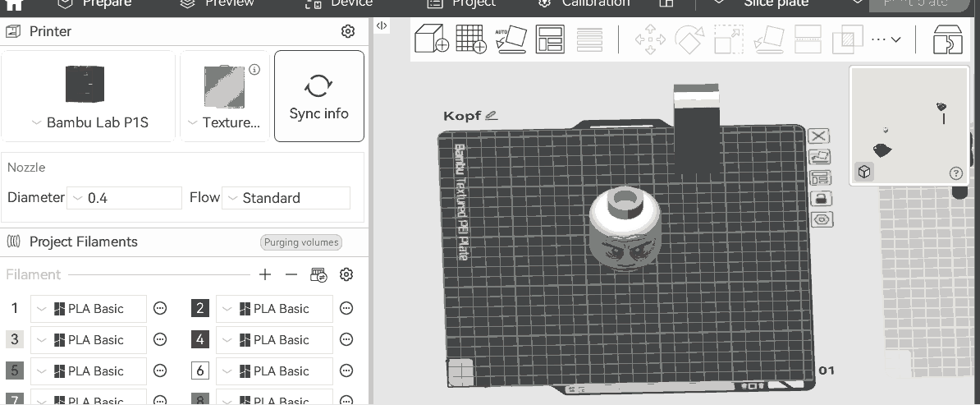Select the prime tower block on plate

click(696, 128)
